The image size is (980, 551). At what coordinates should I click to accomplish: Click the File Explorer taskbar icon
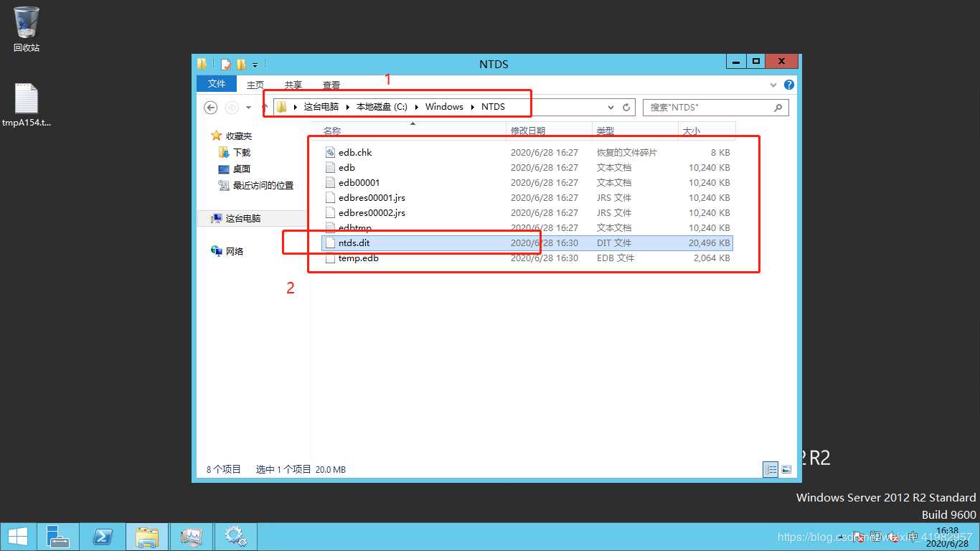(x=147, y=537)
